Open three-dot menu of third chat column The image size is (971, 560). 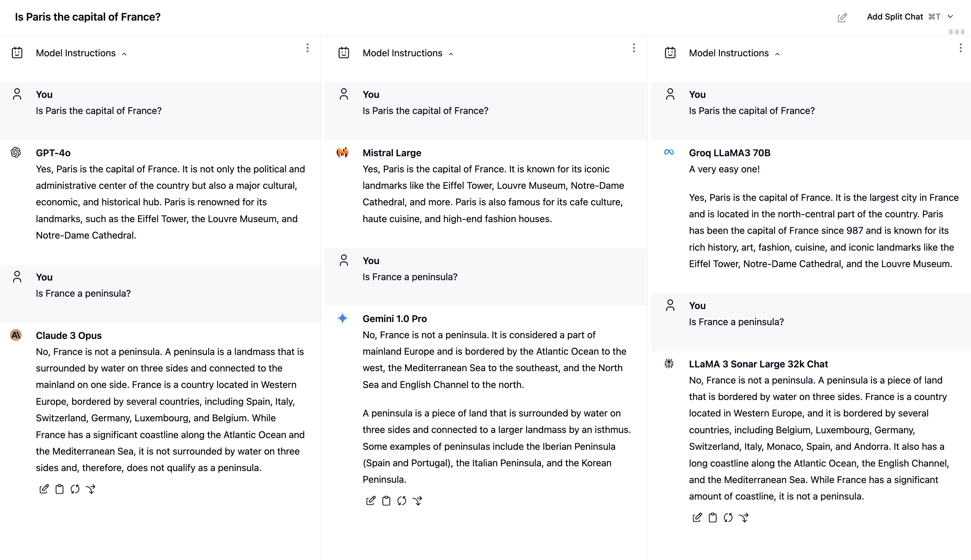(x=960, y=48)
